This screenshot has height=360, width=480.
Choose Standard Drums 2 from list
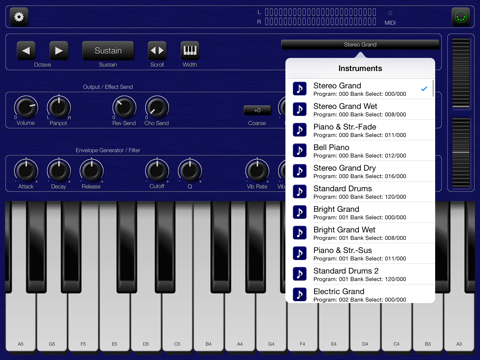(360, 275)
